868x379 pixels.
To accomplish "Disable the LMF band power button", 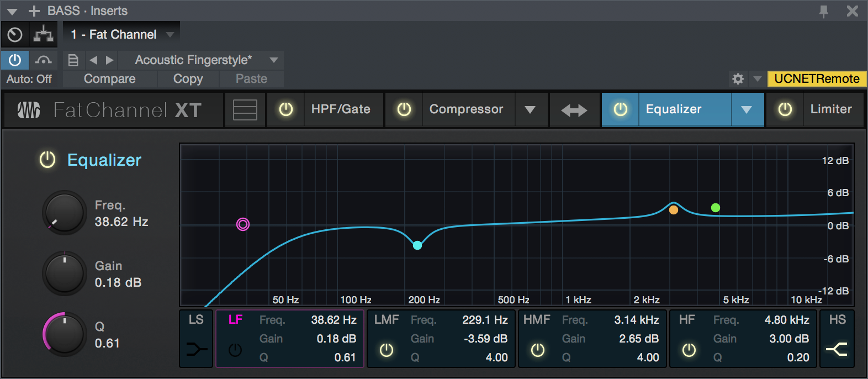I will (387, 350).
